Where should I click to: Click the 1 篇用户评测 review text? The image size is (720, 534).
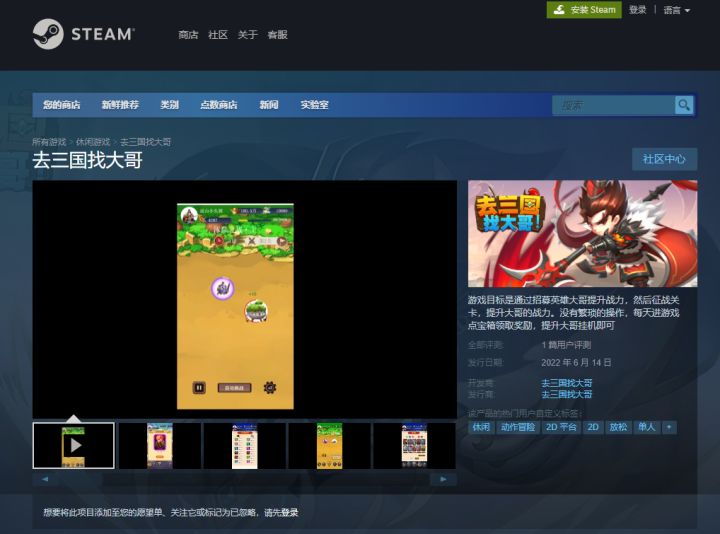[x=566, y=345]
